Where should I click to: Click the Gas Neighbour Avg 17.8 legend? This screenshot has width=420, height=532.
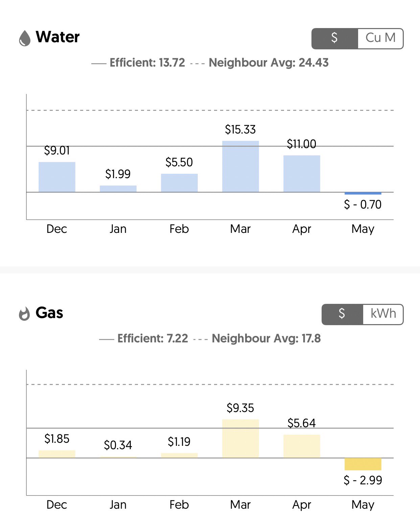(258, 339)
